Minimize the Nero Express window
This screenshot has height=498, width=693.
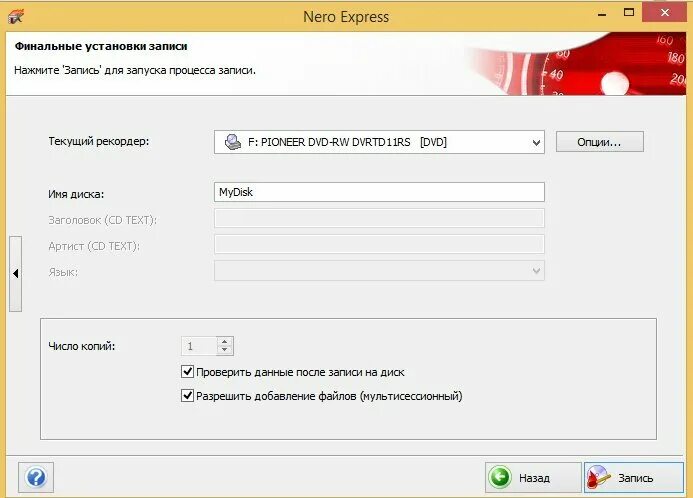pos(602,14)
